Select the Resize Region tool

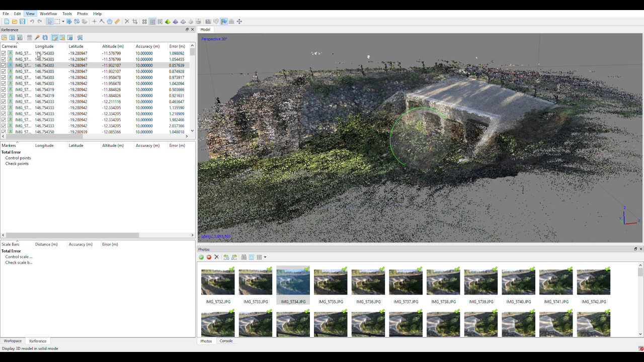tap(76, 22)
